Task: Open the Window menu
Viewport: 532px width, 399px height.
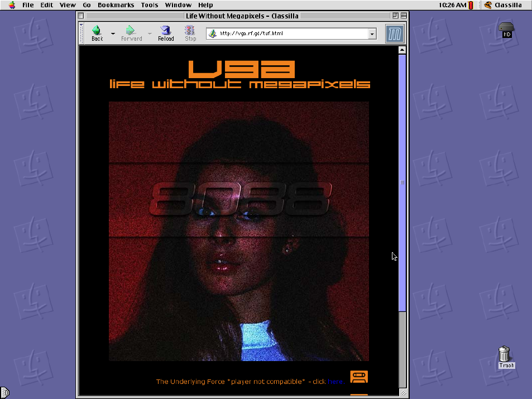Action: pos(178,5)
